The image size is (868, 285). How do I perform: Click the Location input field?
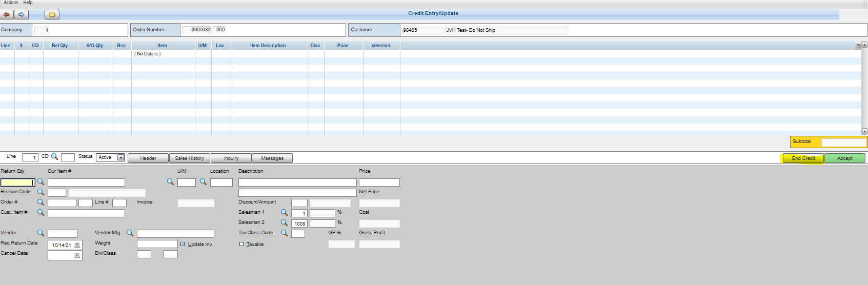221,182
